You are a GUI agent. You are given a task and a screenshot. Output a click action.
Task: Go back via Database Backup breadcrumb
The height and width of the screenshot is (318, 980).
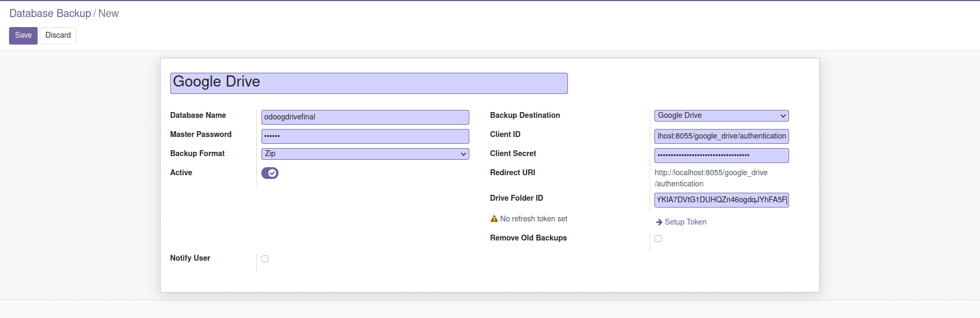tap(50, 13)
